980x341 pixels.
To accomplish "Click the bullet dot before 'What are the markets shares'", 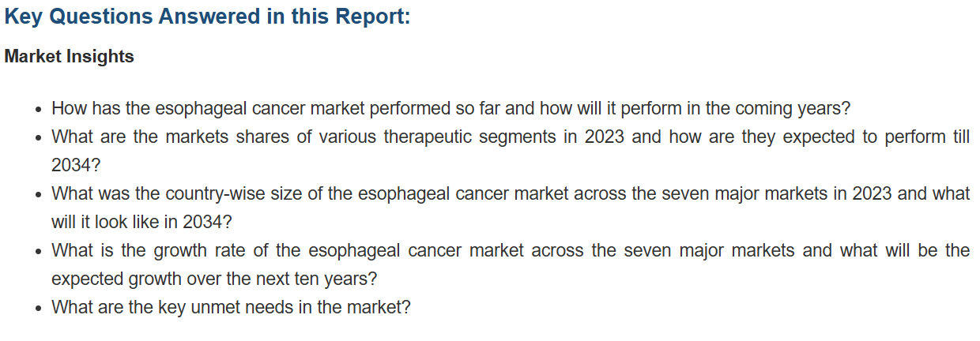I will tap(39, 138).
